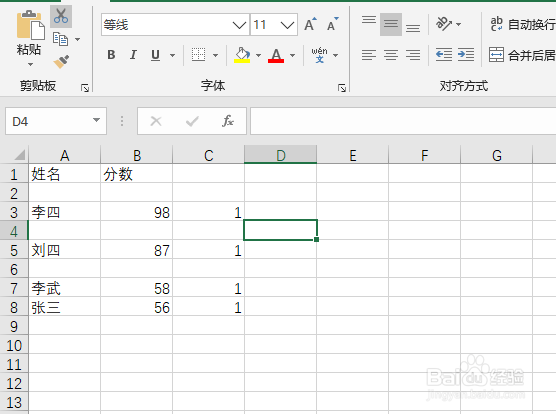
Task: Click the insert function fx icon
Action: (x=228, y=121)
